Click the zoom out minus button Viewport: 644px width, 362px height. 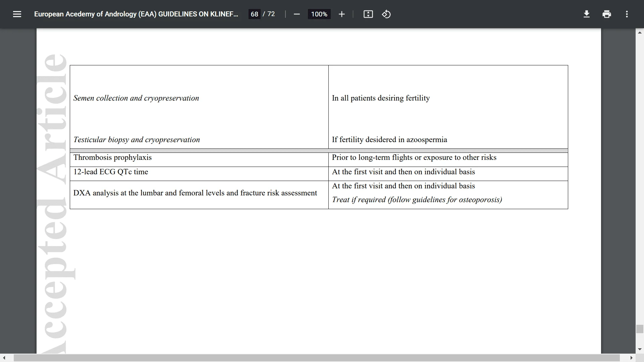[297, 14]
